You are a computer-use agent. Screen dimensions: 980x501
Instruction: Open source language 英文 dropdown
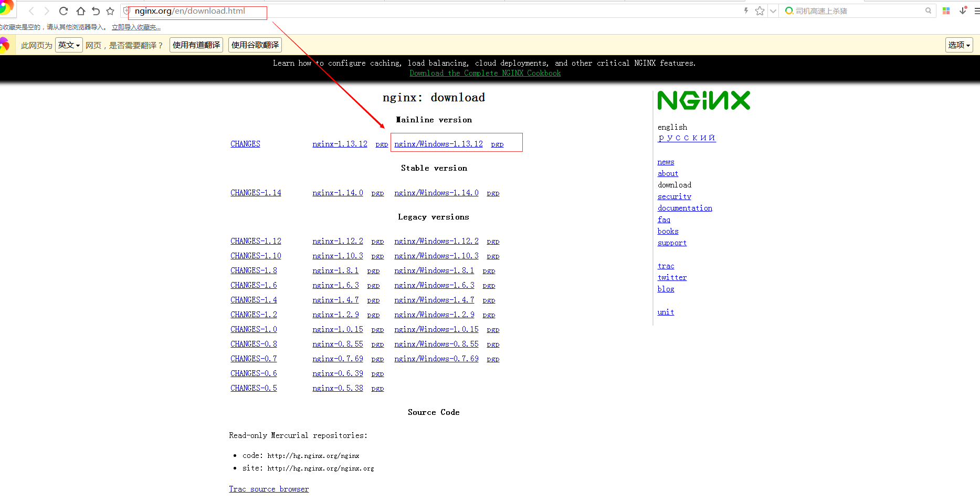click(x=69, y=45)
